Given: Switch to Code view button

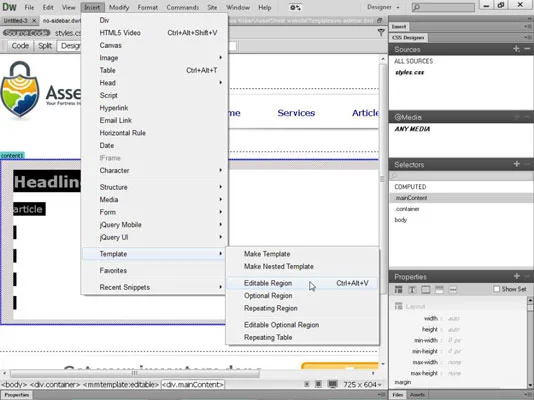Looking at the screenshot, I should pyautogui.click(x=20, y=46).
